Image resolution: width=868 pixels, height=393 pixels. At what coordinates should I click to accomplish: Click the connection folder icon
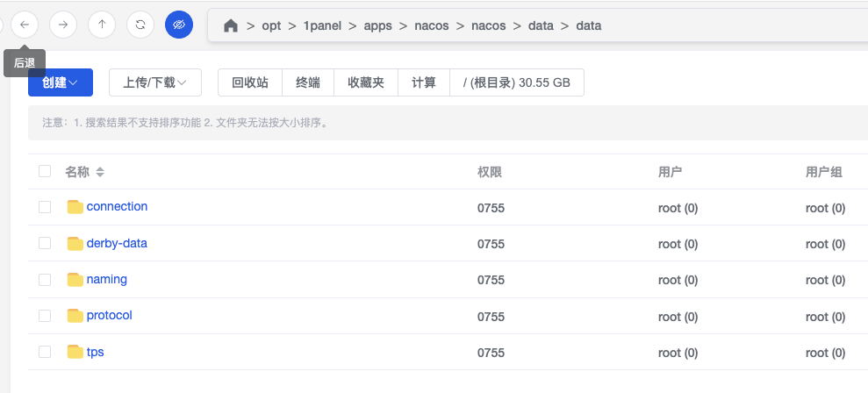[75, 207]
